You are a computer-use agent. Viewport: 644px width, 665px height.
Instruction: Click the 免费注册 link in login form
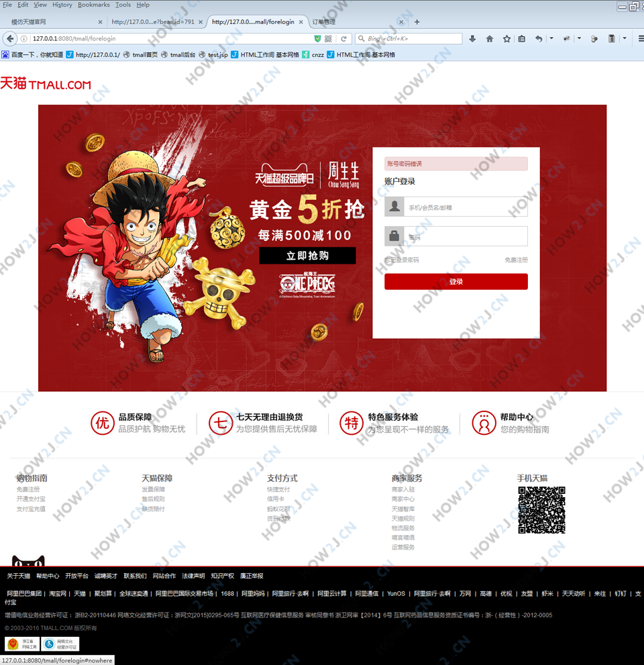coord(516,260)
